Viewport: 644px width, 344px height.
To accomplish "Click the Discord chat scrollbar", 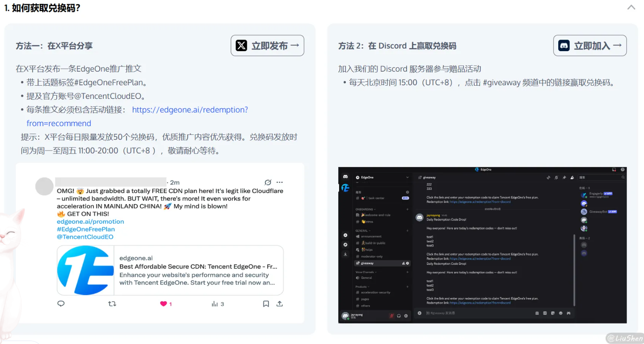I will [x=575, y=271].
